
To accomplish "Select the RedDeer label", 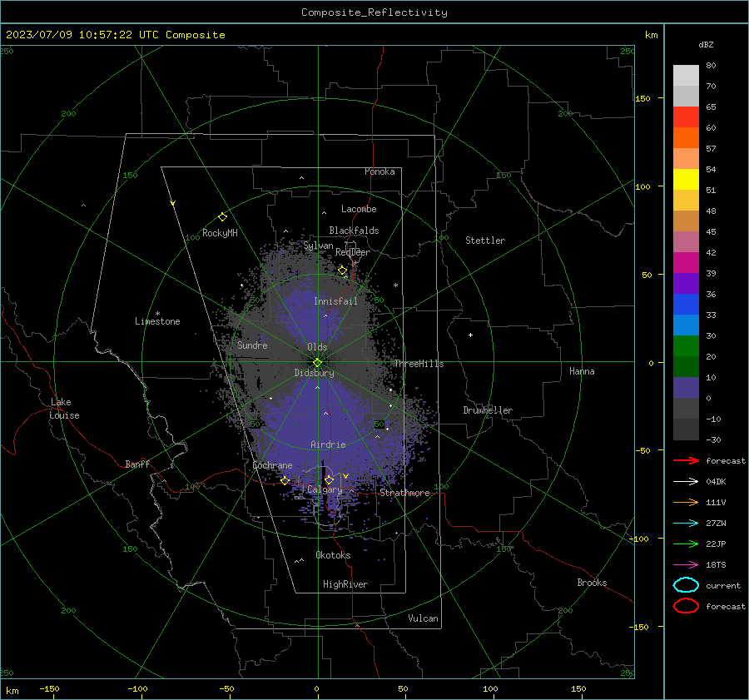I will 353,252.
